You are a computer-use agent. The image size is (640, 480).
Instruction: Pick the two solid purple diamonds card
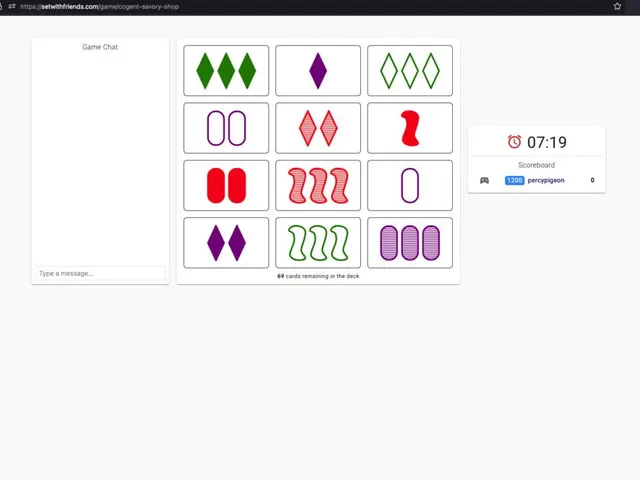click(x=226, y=243)
